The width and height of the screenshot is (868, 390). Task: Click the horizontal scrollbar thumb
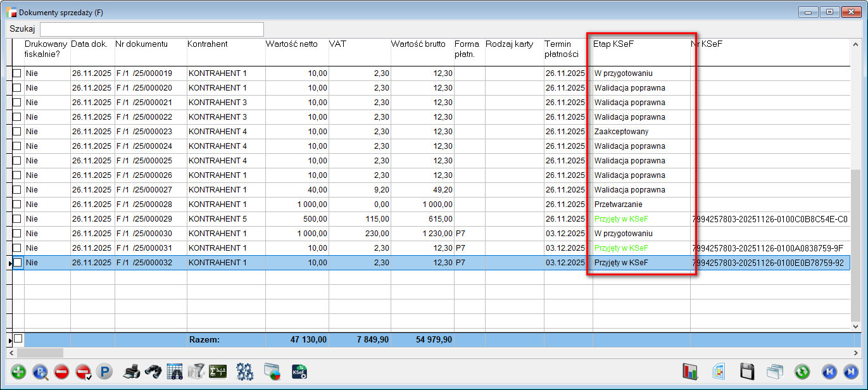point(40,353)
